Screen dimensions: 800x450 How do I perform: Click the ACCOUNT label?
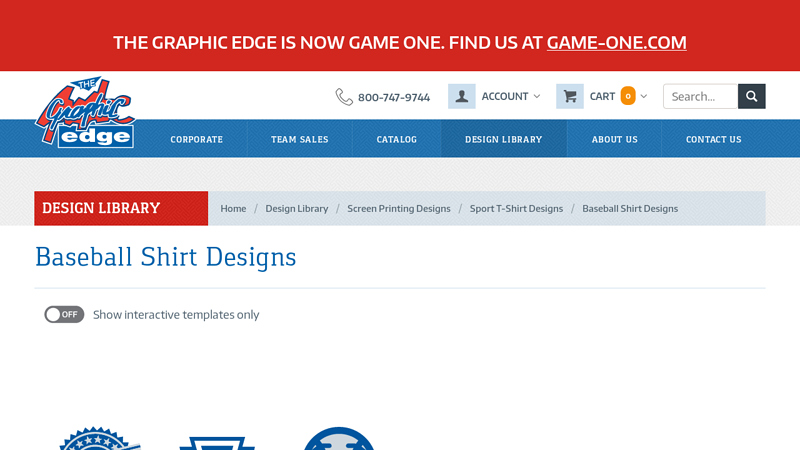pos(505,96)
